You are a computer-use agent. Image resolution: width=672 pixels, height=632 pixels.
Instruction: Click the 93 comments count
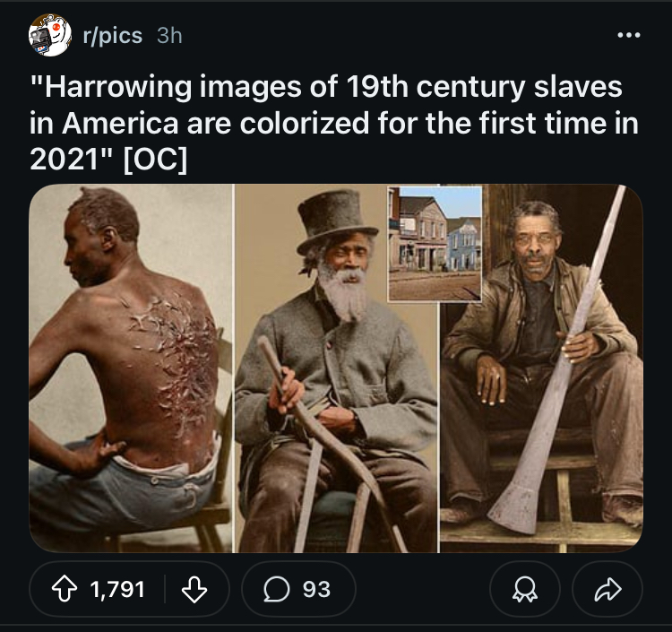[316, 589]
